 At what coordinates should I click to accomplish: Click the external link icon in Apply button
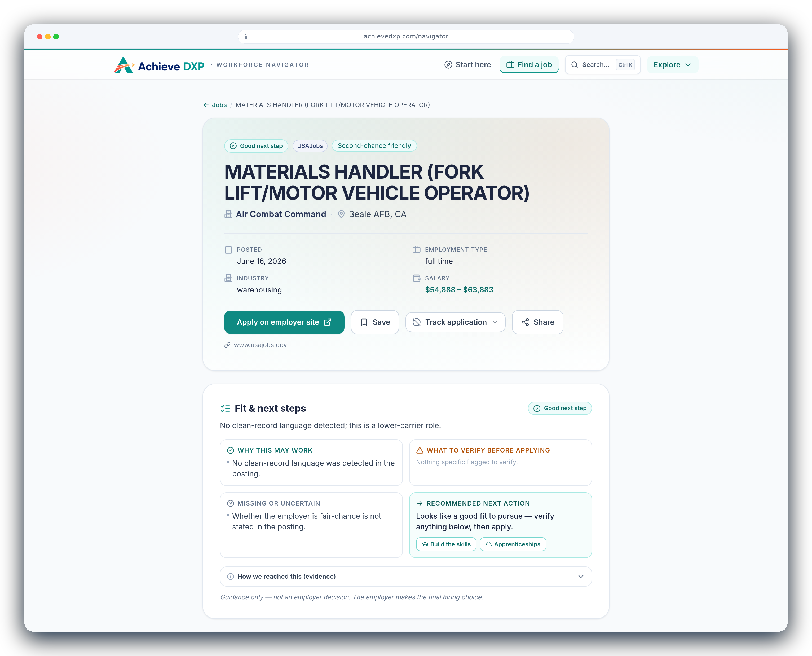(327, 322)
